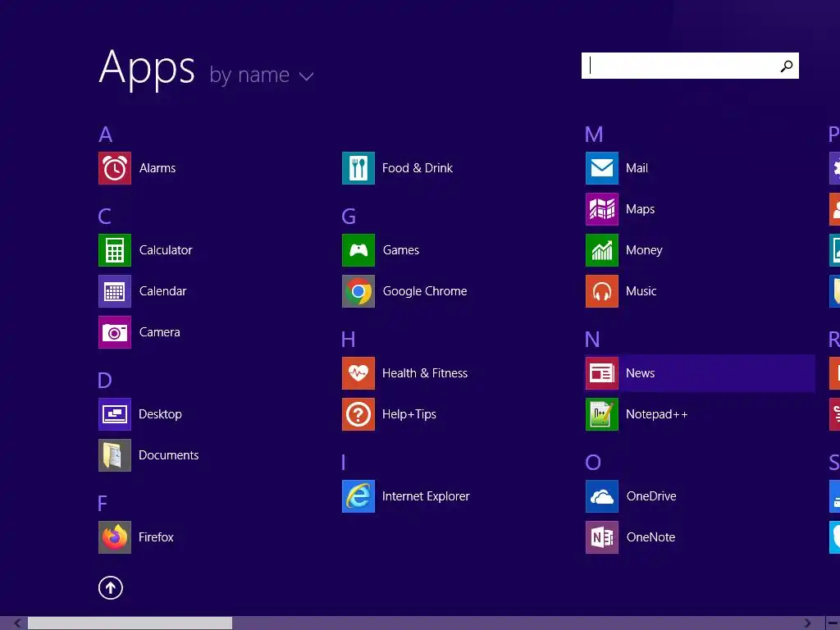Open the Alarms app icon

[x=115, y=168]
